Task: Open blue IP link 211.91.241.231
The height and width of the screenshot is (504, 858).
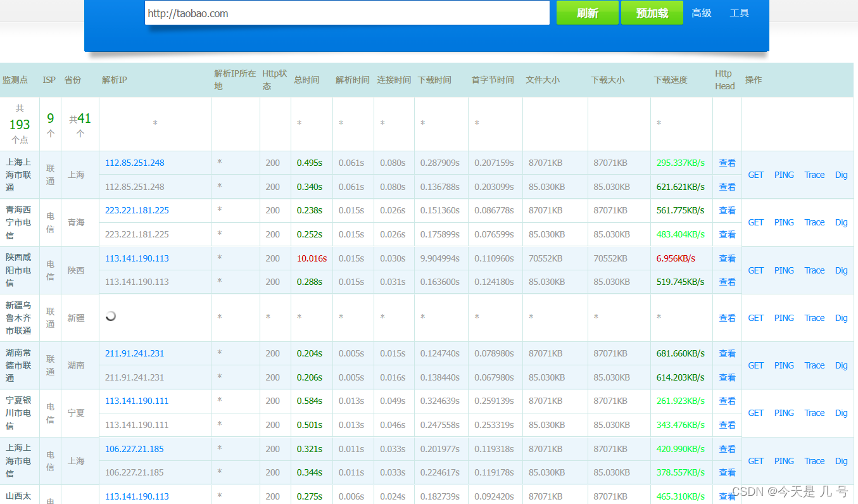Action: click(x=135, y=353)
